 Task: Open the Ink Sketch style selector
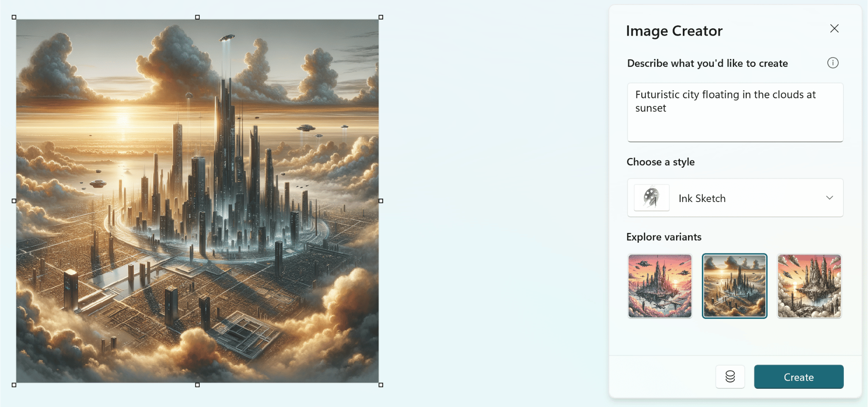pos(735,198)
